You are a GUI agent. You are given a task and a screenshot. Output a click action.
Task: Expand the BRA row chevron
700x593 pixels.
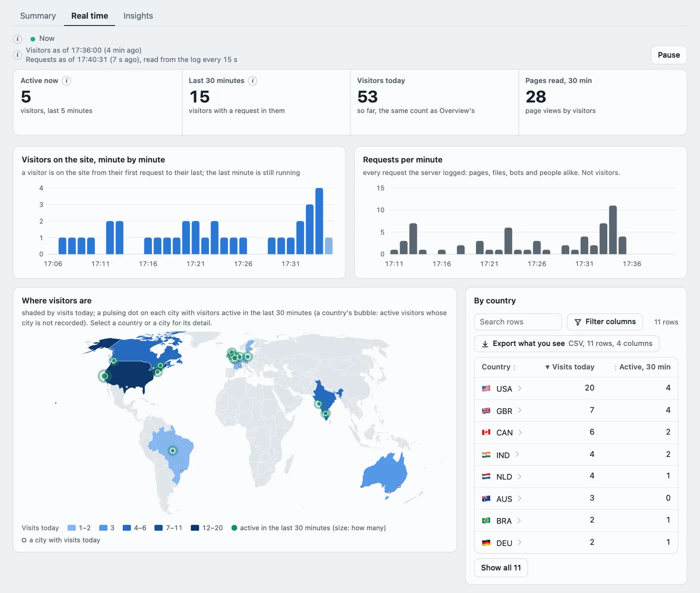coord(519,520)
